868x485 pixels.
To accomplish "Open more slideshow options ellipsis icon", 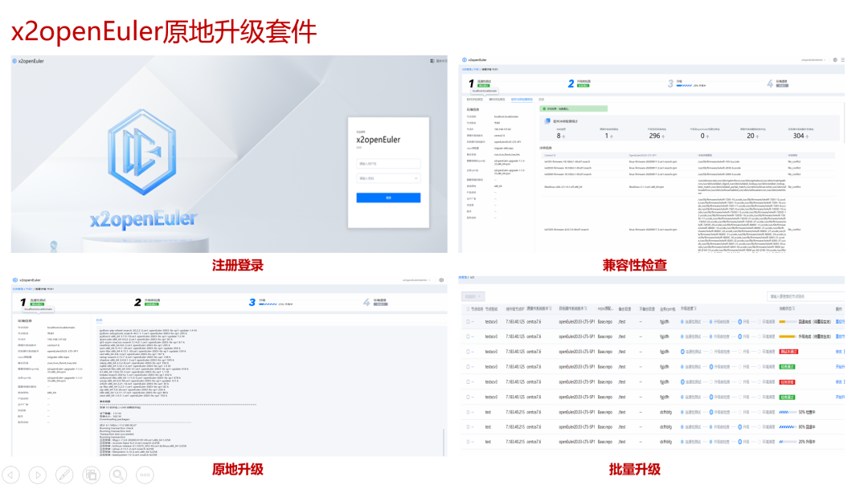I will [x=144, y=474].
